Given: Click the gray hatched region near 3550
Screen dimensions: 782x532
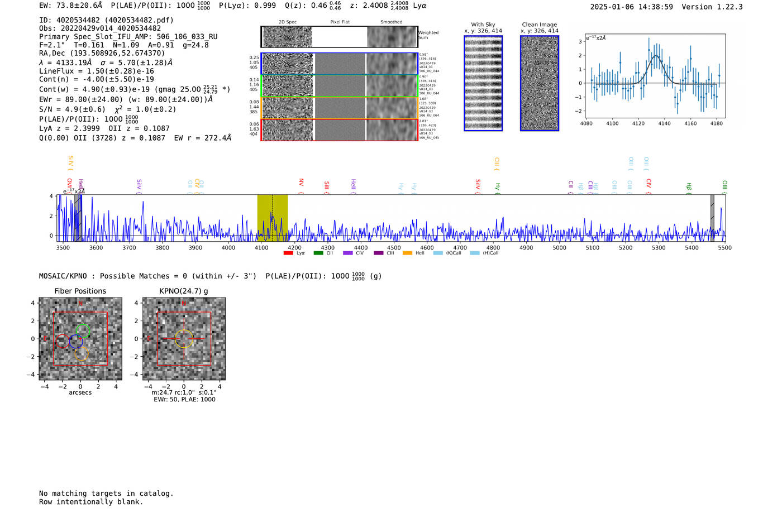Looking at the screenshot, I should [78, 218].
